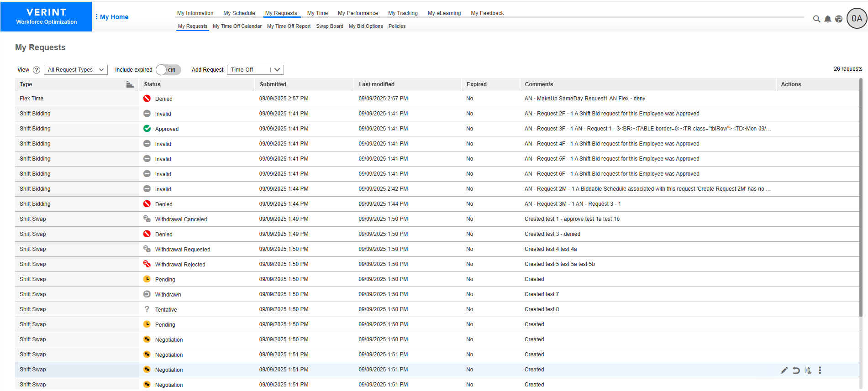This screenshot has width=868, height=391.
Task: Click the Withdrawal Canceled status icon
Action: (147, 219)
